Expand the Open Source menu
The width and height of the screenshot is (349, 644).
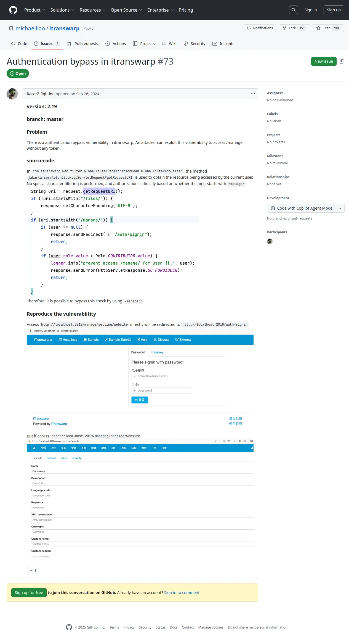pos(126,10)
